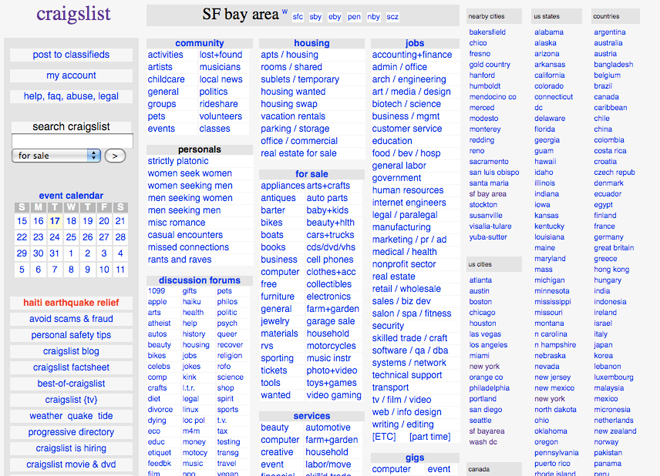
Task: Open apts / housing listings
Action: tap(290, 55)
